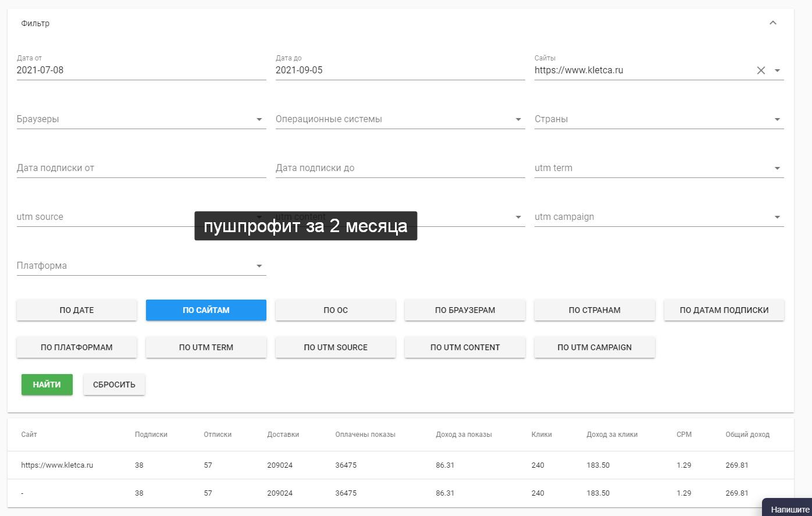Viewport: 812px width, 516px height.
Task: Group by ПО UTM CAMPAIGN
Action: [594, 347]
